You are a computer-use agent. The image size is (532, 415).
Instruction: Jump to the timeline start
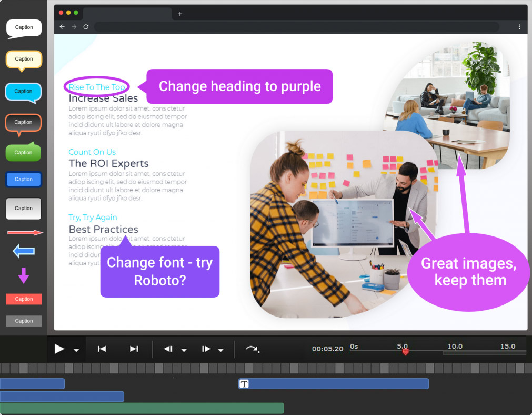(102, 349)
